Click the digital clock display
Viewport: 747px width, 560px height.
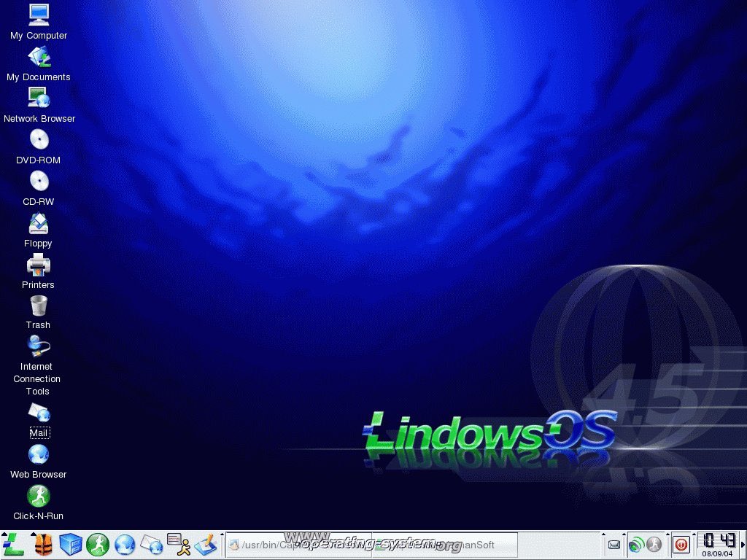pyautogui.click(x=719, y=541)
